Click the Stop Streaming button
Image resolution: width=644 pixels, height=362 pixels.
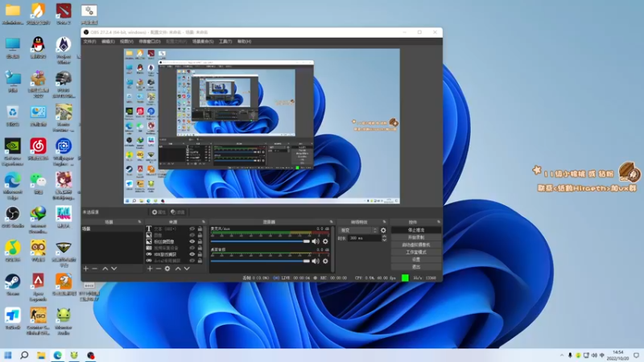(416, 230)
